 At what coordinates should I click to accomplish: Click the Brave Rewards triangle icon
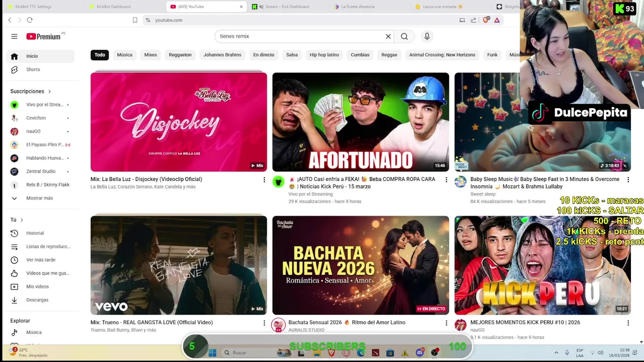[x=497, y=20]
